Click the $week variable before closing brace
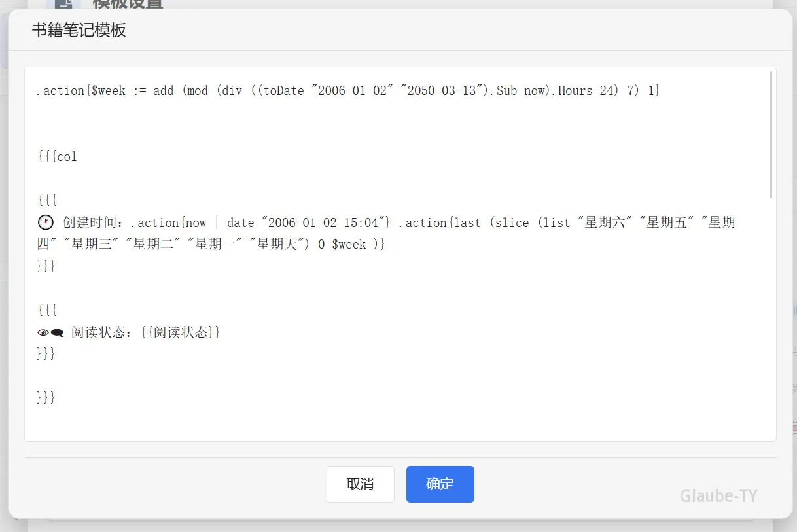The height and width of the screenshot is (532, 797). click(349, 245)
